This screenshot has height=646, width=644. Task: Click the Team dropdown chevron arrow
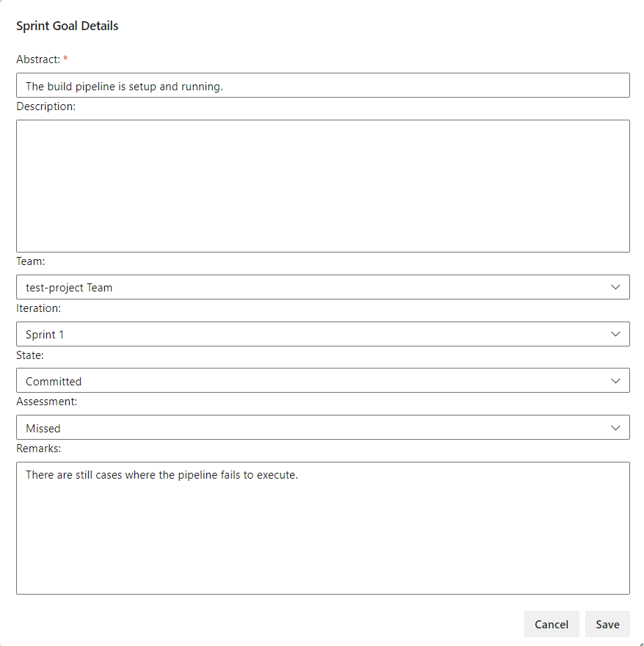[616, 287]
